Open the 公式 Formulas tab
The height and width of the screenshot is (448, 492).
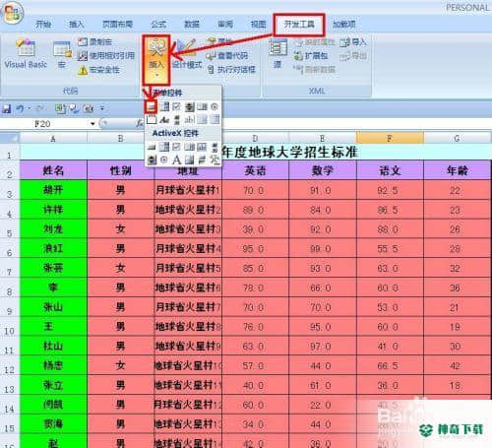click(x=158, y=25)
